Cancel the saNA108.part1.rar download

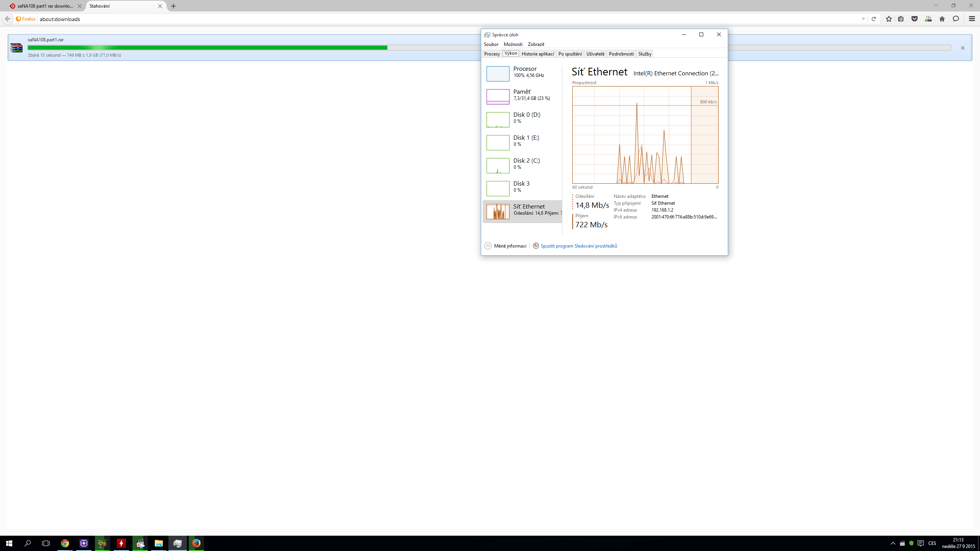(x=962, y=48)
